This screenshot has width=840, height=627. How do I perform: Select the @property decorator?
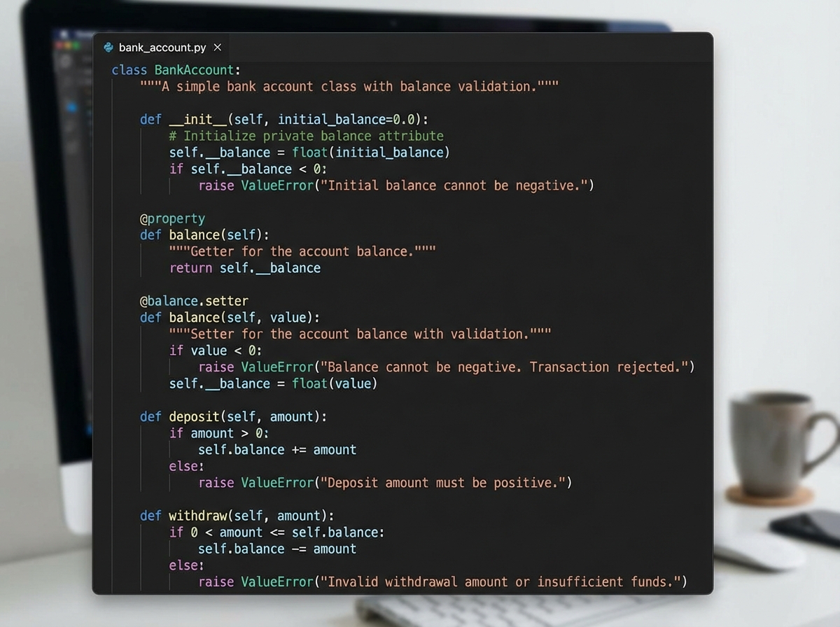click(x=172, y=218)
